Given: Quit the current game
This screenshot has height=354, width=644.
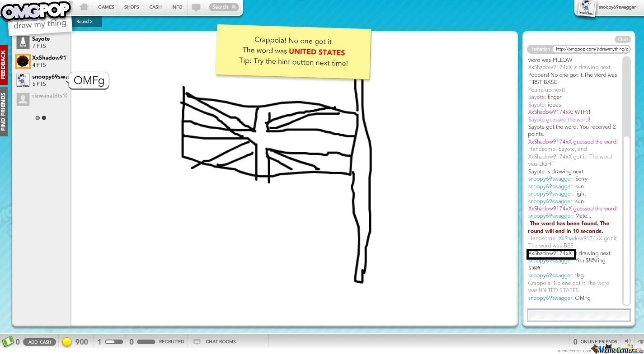Looking at the screenshot, I should [623, 39].
